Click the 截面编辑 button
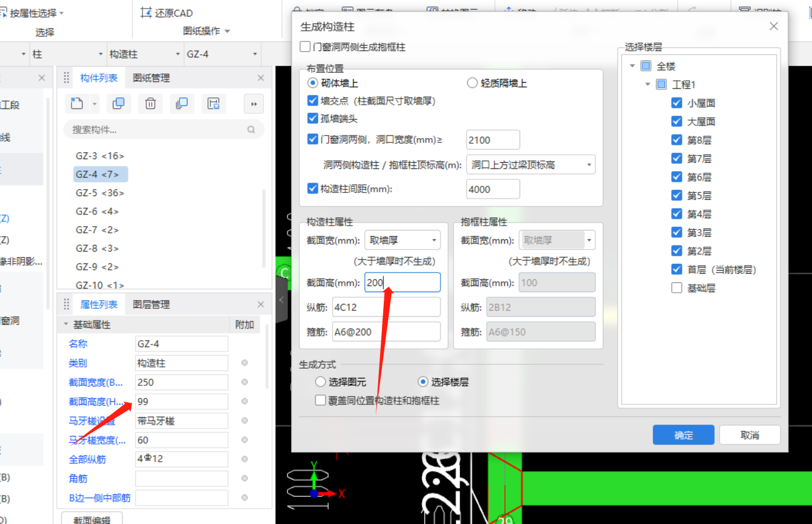Image resolution: width=812 pixels, height=524 pixels. point(92,519)
